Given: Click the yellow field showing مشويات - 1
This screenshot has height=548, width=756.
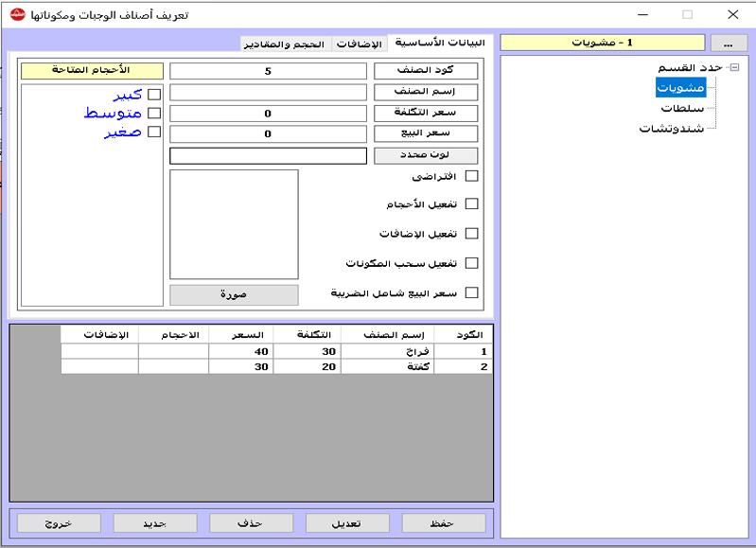Looking at the screenshot, I should click(602, 43).
